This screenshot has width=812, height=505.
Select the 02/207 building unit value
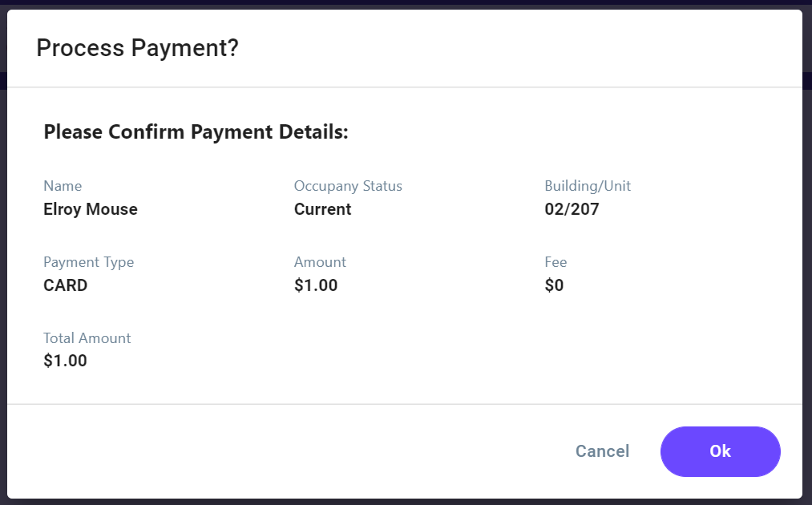tap(572, 209)
